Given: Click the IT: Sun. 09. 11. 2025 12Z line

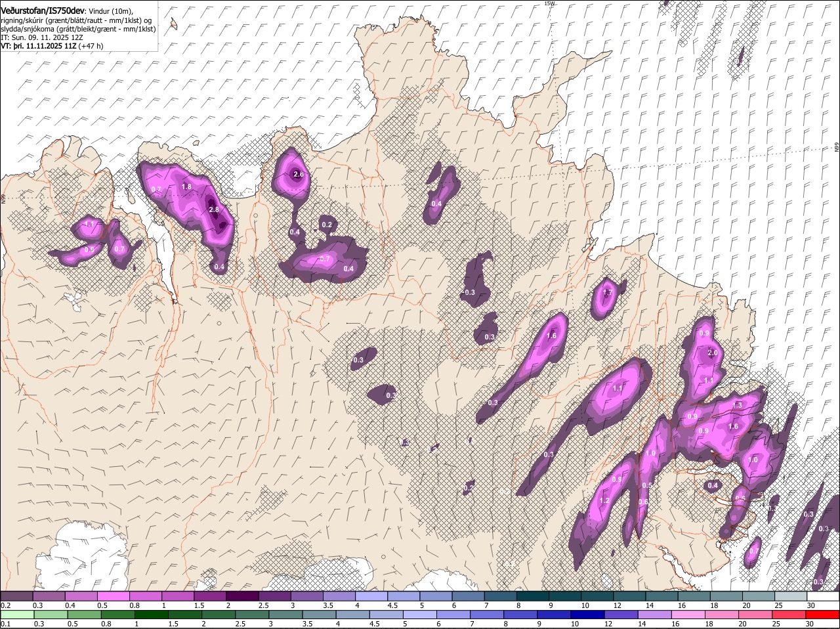Looking at the screenshot, I should coord(41,37).
